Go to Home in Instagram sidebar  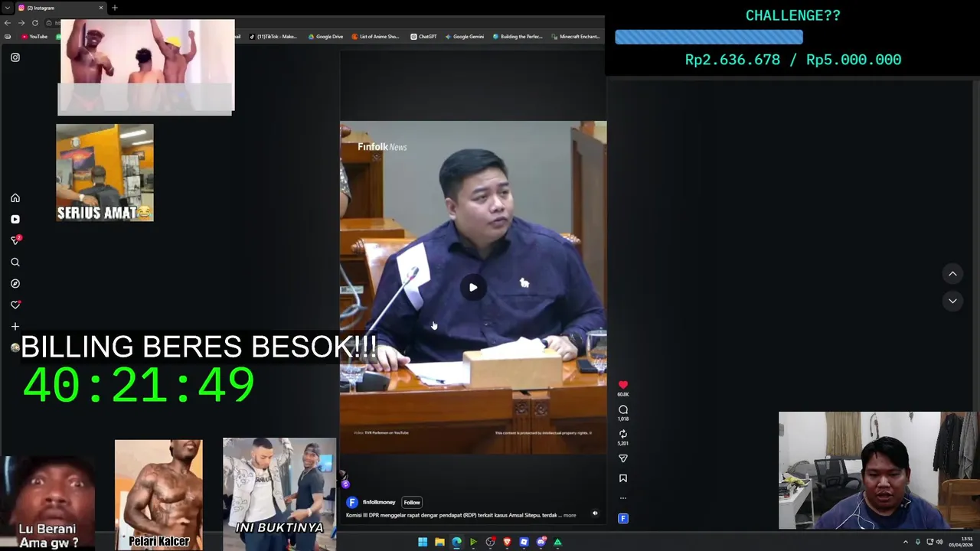[15, 198]
